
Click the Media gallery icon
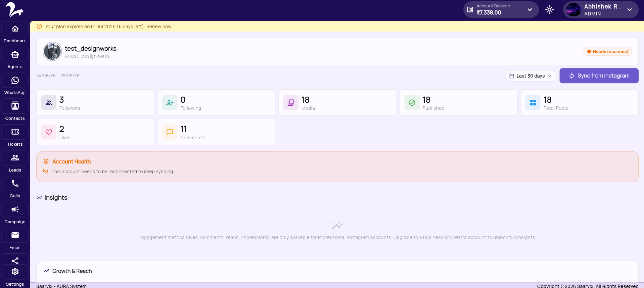[291, 103]
